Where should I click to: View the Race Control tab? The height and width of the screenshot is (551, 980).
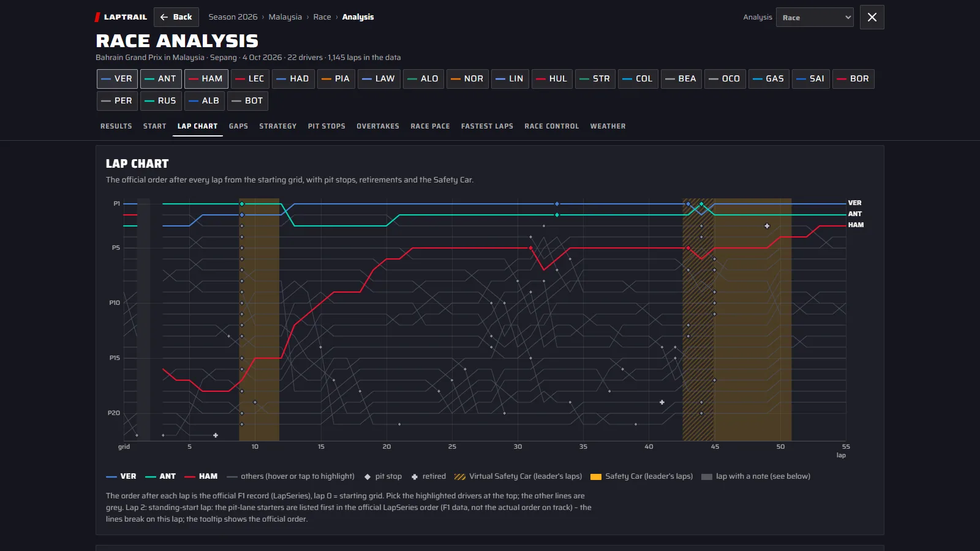click(552, 126)
